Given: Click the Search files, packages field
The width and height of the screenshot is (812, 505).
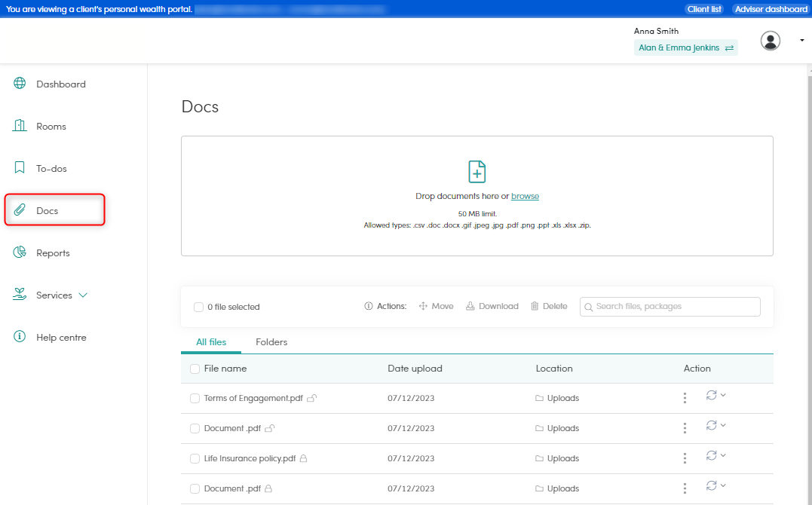Looking at the screenshot, I should [670, 307].
